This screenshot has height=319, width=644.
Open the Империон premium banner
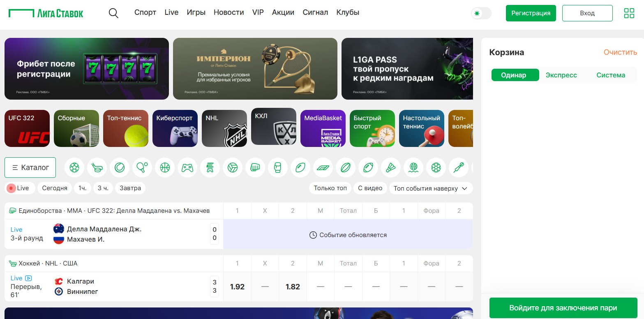(x=255, y=69)
